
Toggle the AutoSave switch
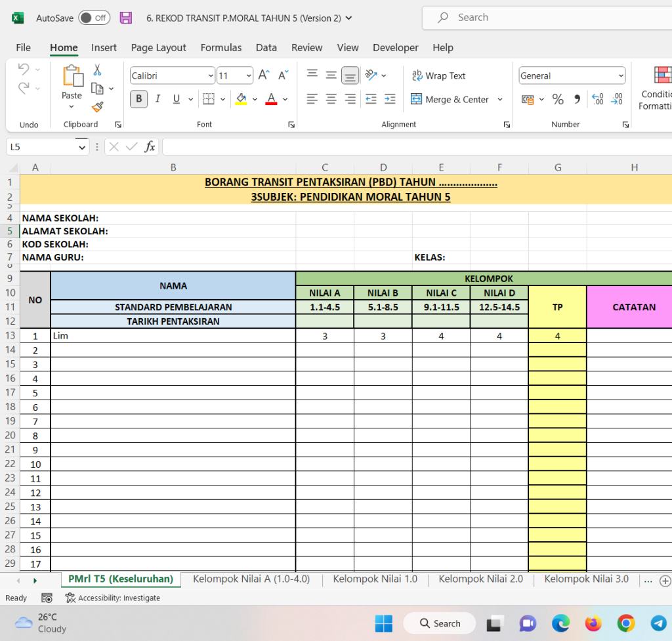click(x=94, y=18)
